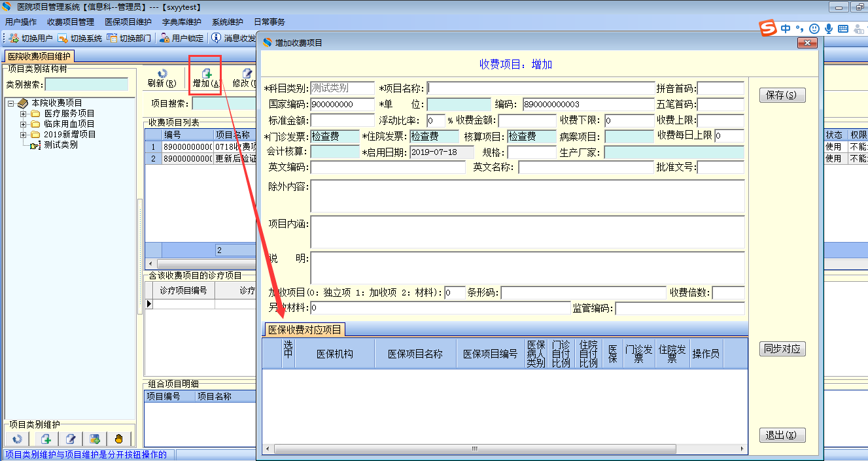Open the soft keyboard icon

[843, 29]
